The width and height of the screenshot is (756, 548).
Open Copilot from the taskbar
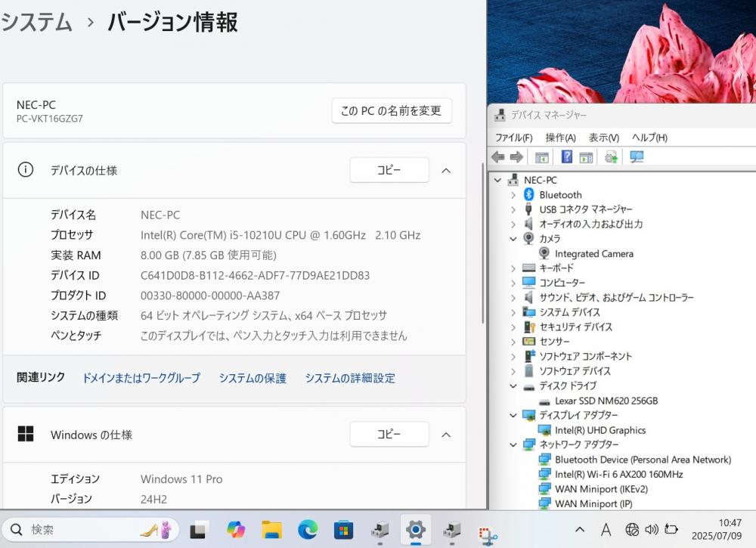tap(236, 530)
